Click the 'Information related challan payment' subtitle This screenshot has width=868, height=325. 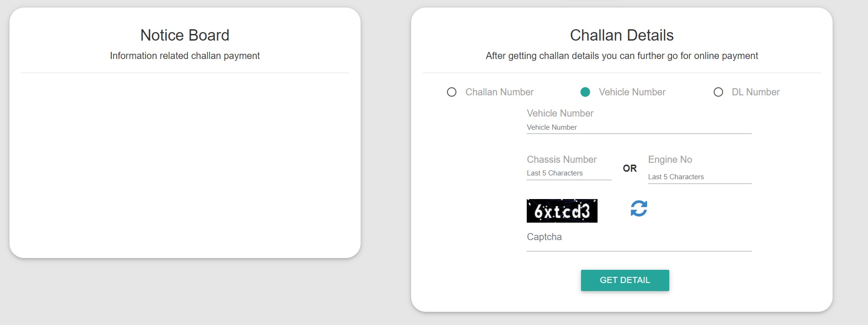[185, 56]
